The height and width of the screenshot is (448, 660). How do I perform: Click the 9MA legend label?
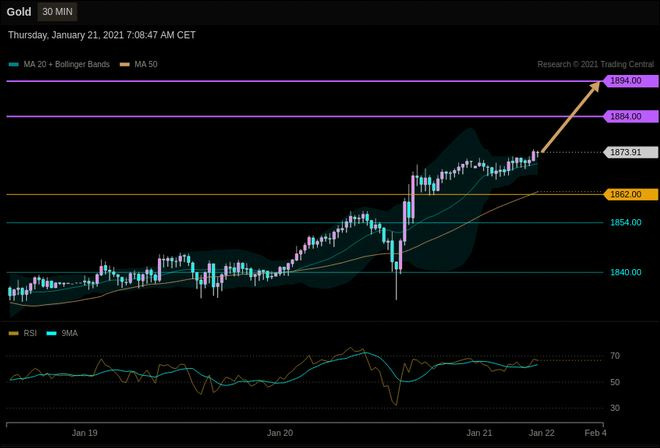coord(69,333)
